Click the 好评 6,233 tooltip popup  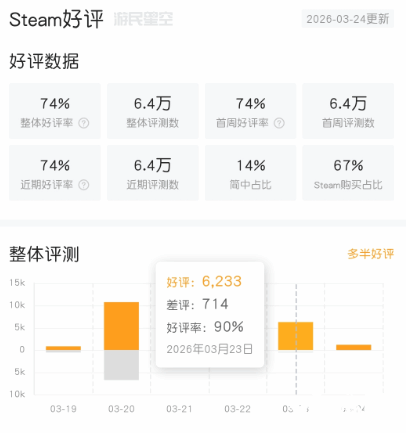coord(210,315)
